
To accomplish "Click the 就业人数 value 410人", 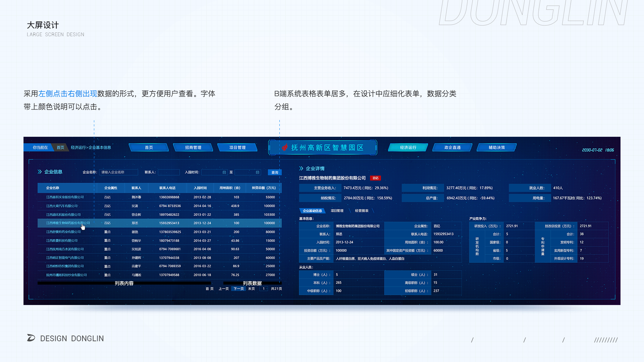I will (x=558, y=188).
